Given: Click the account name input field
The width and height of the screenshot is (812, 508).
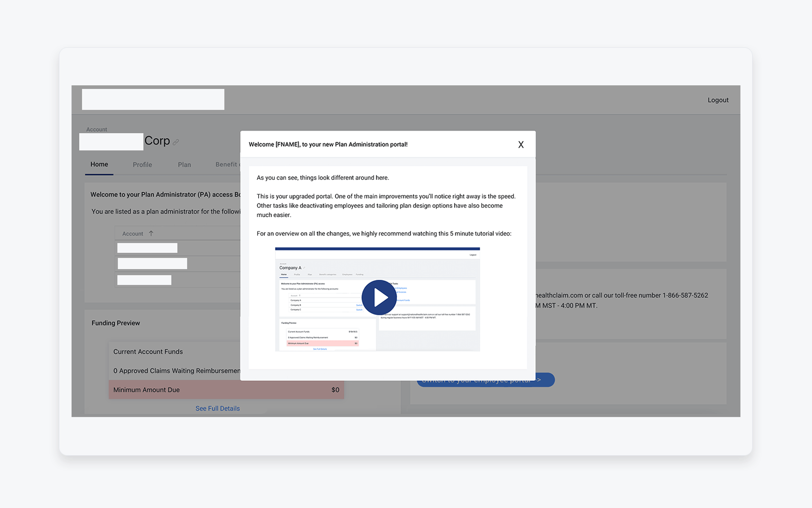Looking at the screenshot, I should tap(111, 141).
